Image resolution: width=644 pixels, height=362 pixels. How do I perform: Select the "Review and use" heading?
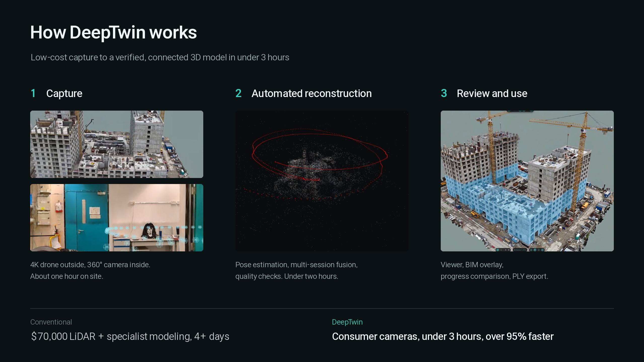[492, 94]
